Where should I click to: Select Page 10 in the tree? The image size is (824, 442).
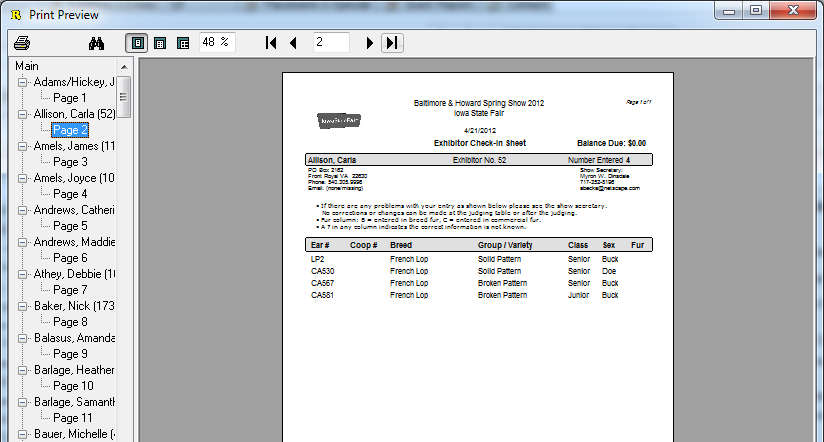pos(73,386)
